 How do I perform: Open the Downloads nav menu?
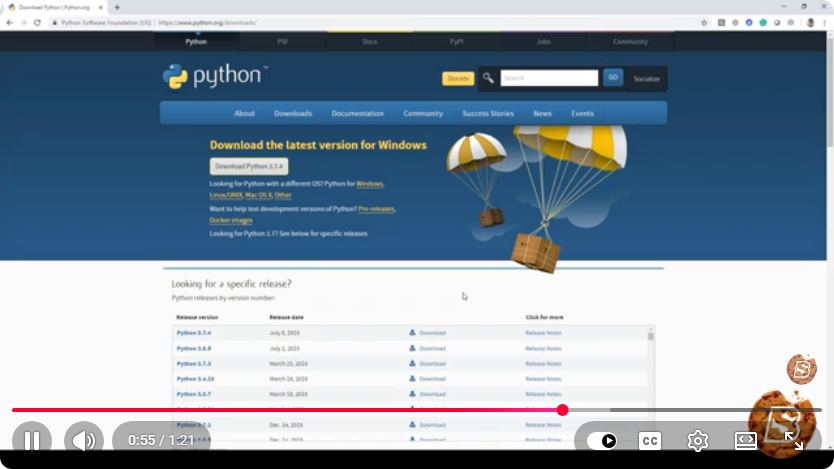(293, 113)
